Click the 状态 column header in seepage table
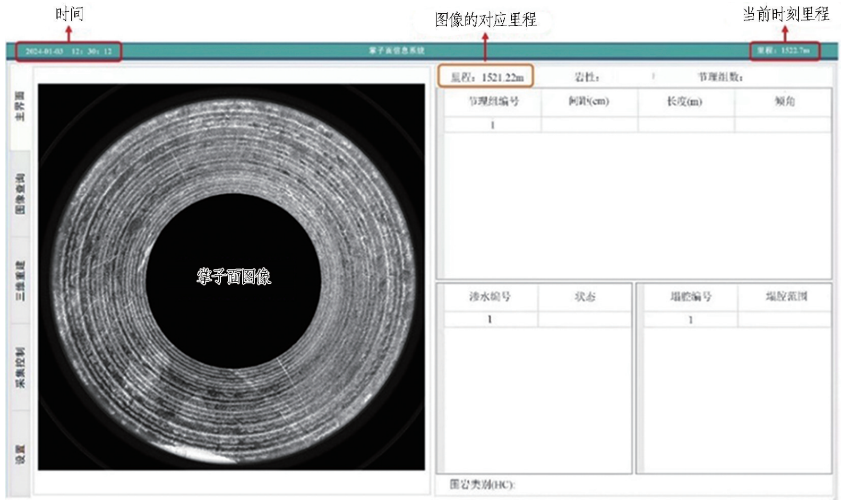This screenshot has width=841, height=504. point(585,297)
